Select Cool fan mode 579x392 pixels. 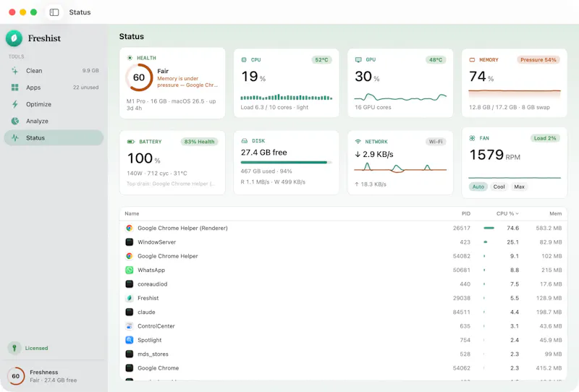coord(499,187)
